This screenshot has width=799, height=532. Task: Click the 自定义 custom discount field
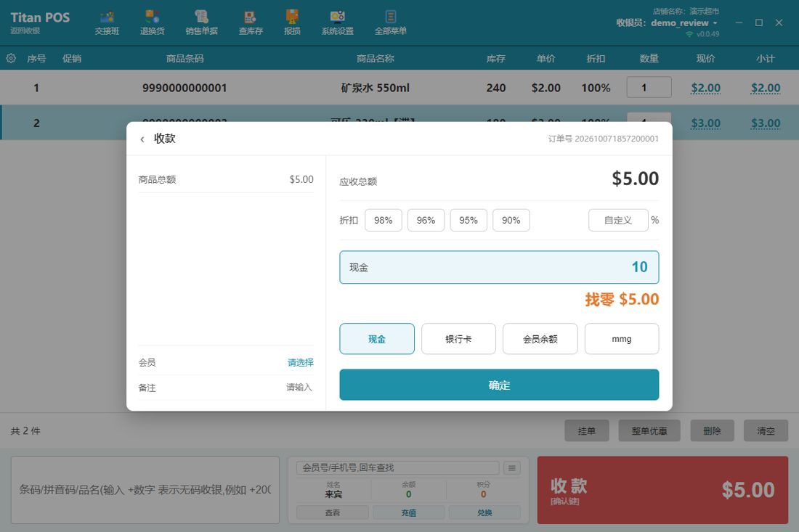point(618,220)
